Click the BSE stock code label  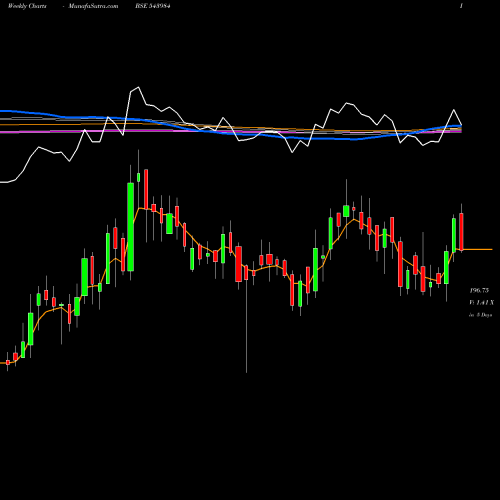[x=153, y=6]
